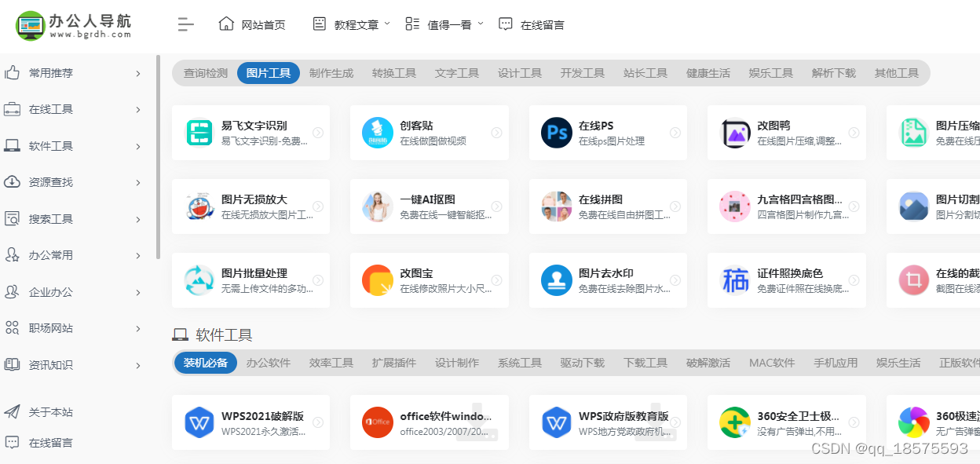This screenshot has width=980, height=464.
Task: Switch to the 健康生活 tab
Action: pyautogui.click(x=708, y=73)
